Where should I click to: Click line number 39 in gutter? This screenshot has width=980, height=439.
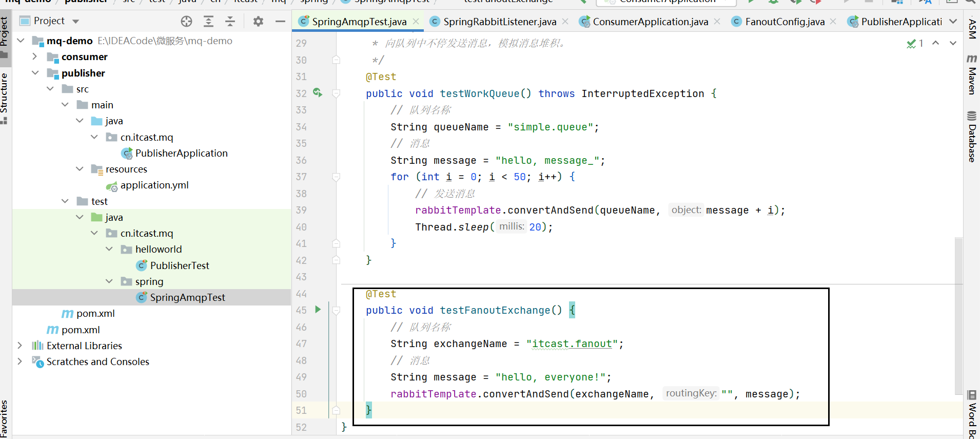click(x=301, y=210)
